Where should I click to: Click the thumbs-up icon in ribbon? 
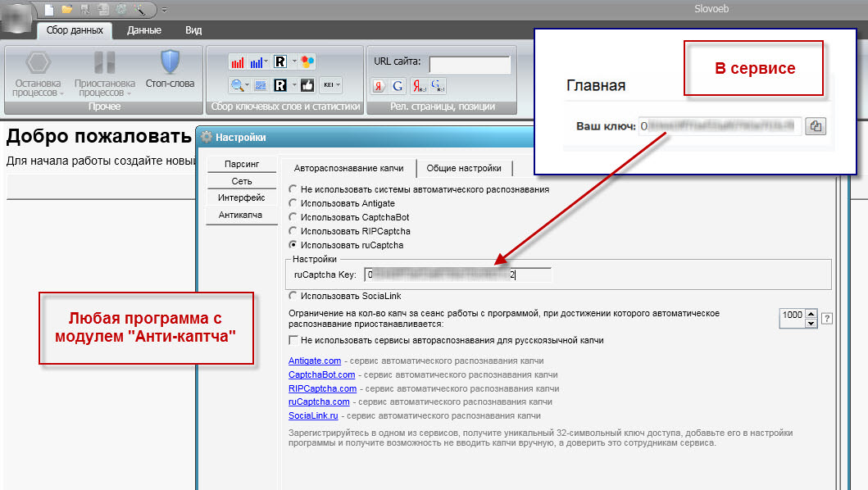[x=307, y=85]
